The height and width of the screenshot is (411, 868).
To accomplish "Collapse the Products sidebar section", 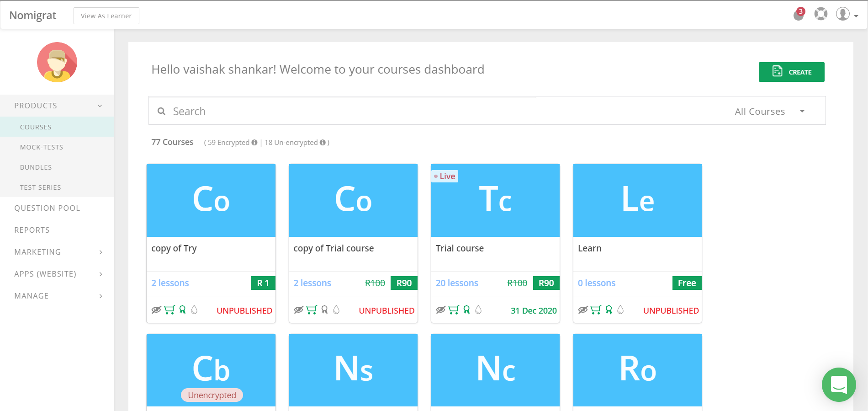I will (x=57, y=106).
